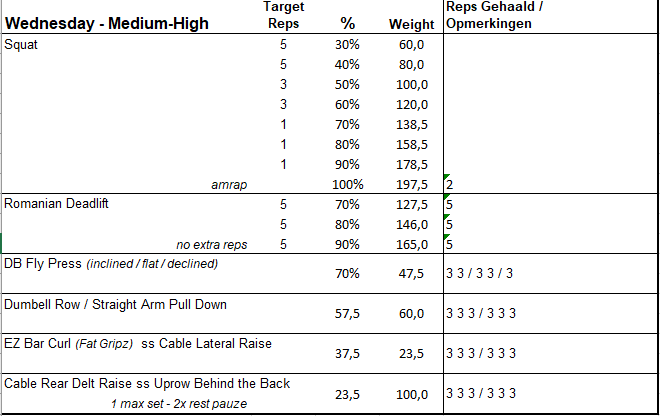Select the Wednesday - Medium-High header cell
This screenshot has width=660, height=416.
point(107,23)
